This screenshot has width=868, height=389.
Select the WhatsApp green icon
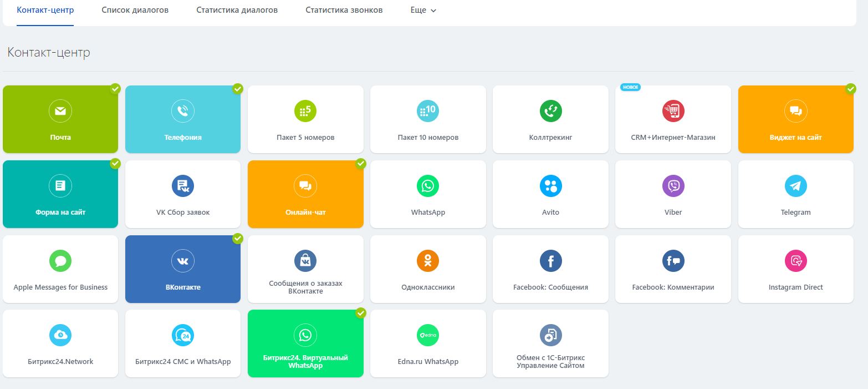(x=428, y=186)
